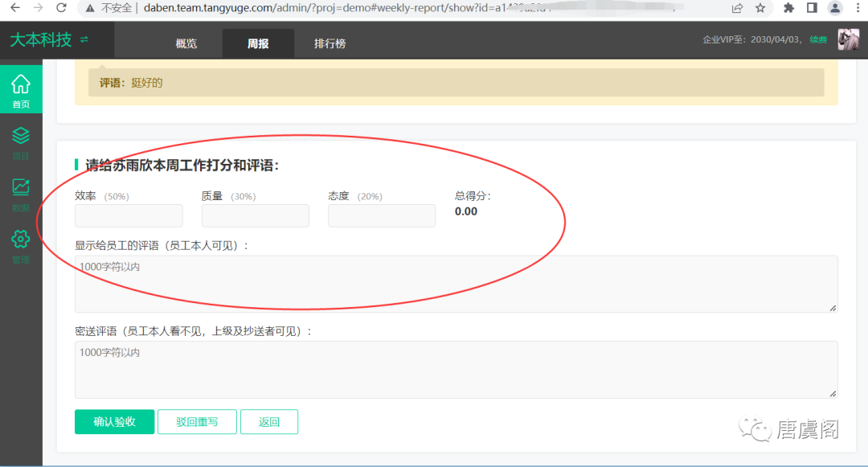This screenshot has height=467, width=868.
Task: Click the 企业VIP至: 2030/04/03 text
Action: coord(751,40)
